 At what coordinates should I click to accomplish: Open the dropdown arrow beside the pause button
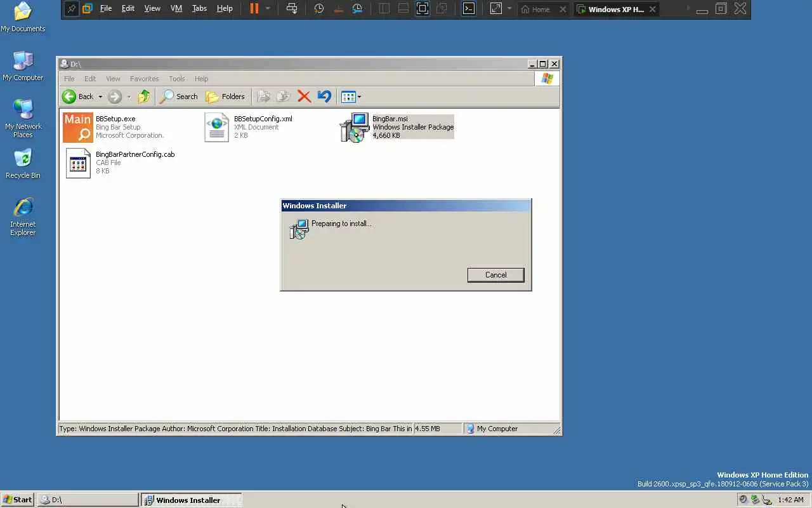tap(268, 9)
